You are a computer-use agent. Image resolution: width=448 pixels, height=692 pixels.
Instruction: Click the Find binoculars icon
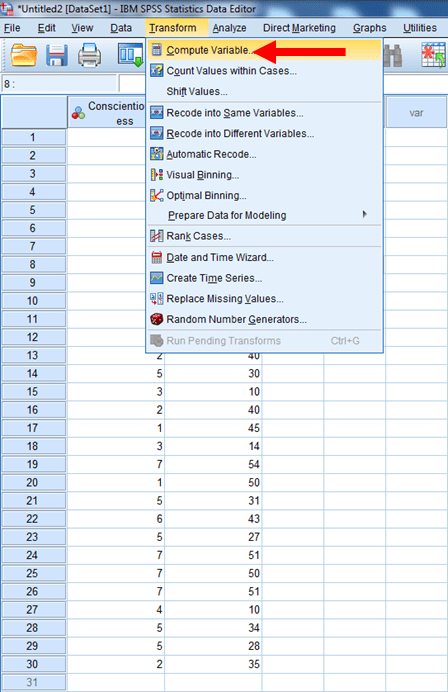pos(393,55)
